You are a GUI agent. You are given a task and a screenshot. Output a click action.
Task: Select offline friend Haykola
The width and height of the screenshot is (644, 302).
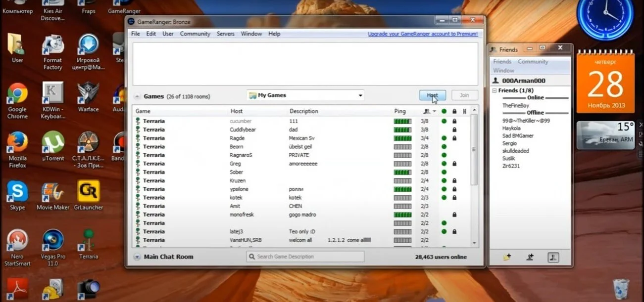coord(511,128)
